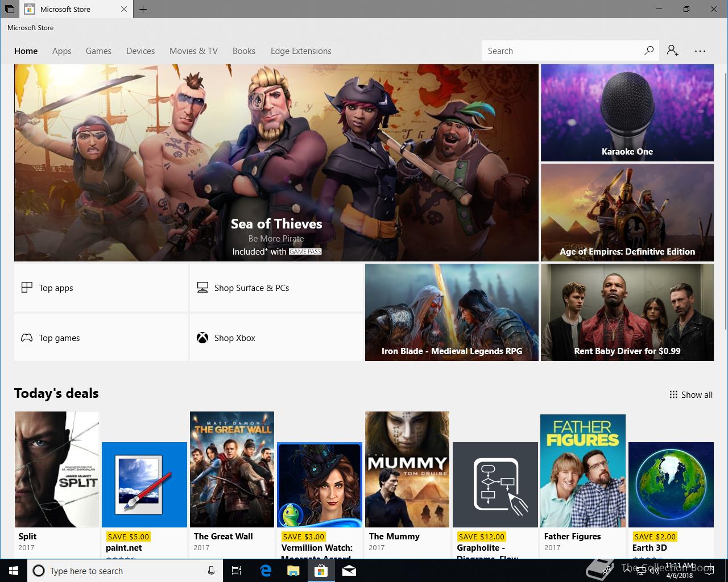Open the Top apps tile

(101, 288)
